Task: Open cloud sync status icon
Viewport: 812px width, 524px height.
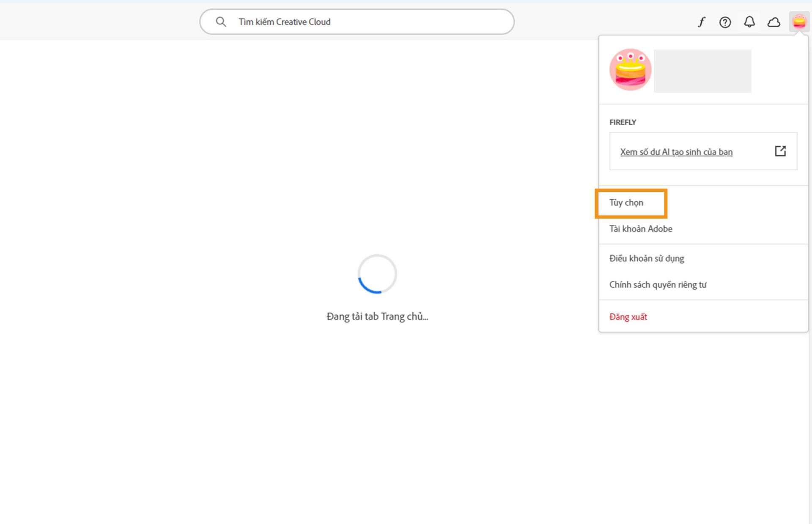Action: [774, 22]
